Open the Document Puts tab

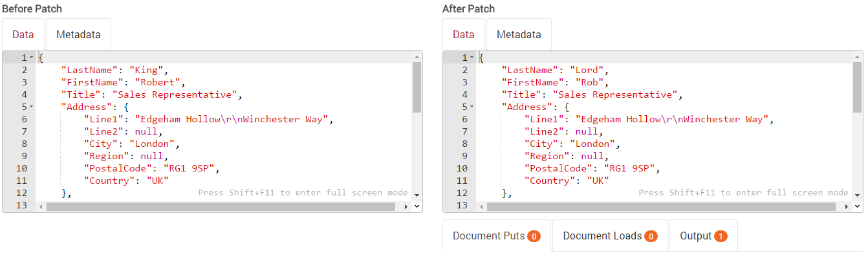(x=496, y=236)
